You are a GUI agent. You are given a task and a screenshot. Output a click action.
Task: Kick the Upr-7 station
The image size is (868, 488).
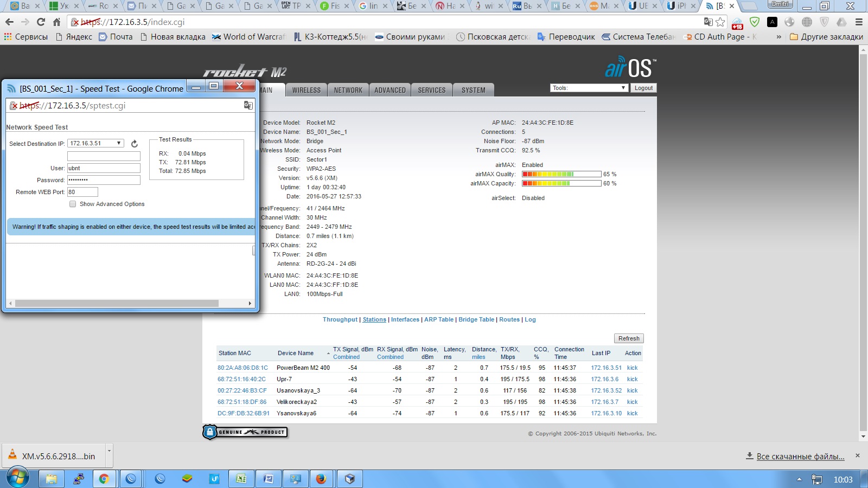point(632,379)
